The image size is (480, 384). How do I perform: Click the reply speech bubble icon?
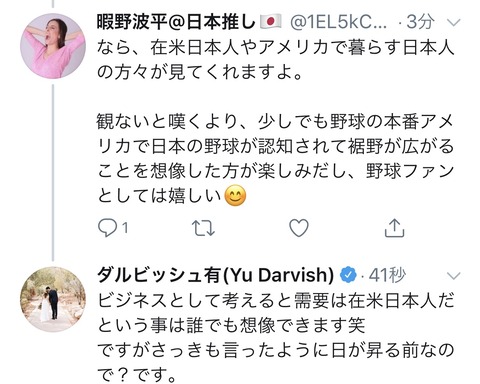107,228
